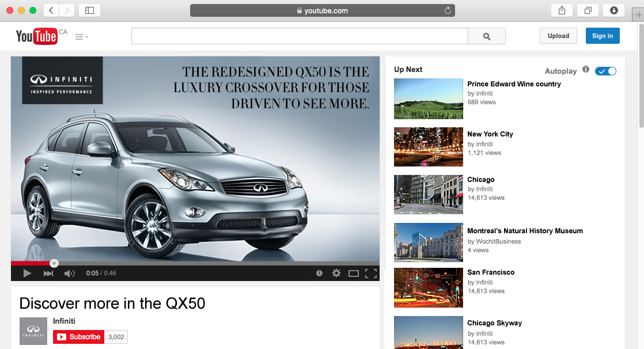Click the WochitBusiness channel name

coord(498,241)
